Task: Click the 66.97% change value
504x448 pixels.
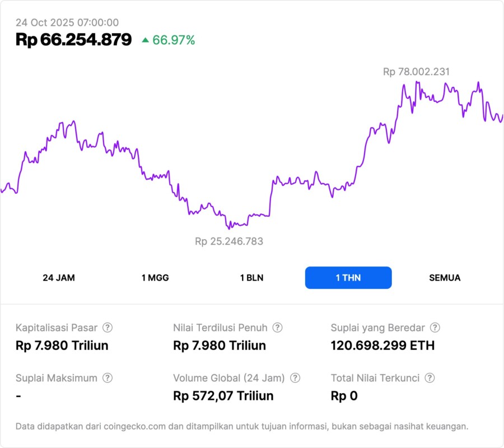Action: point(174,40)
